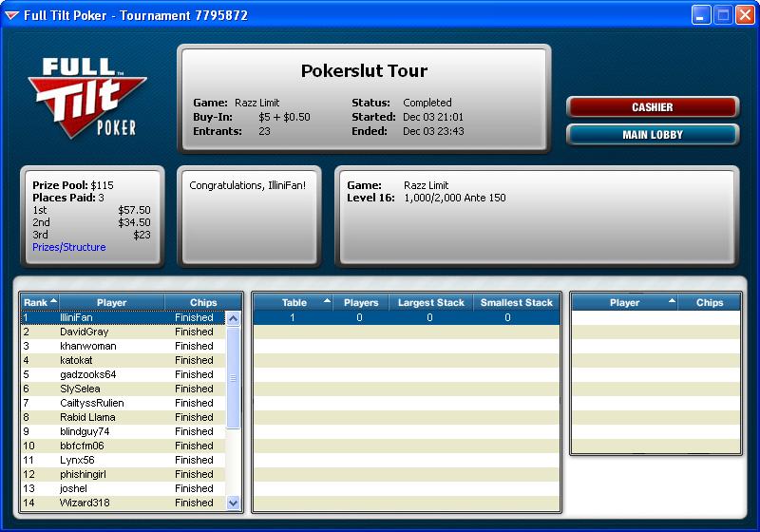Open the Cashier

pos(653,107)
